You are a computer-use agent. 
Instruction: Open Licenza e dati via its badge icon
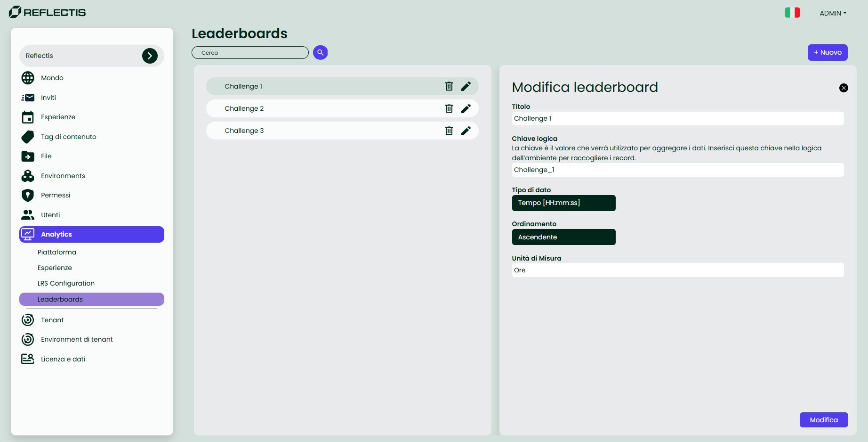(28, 359)
